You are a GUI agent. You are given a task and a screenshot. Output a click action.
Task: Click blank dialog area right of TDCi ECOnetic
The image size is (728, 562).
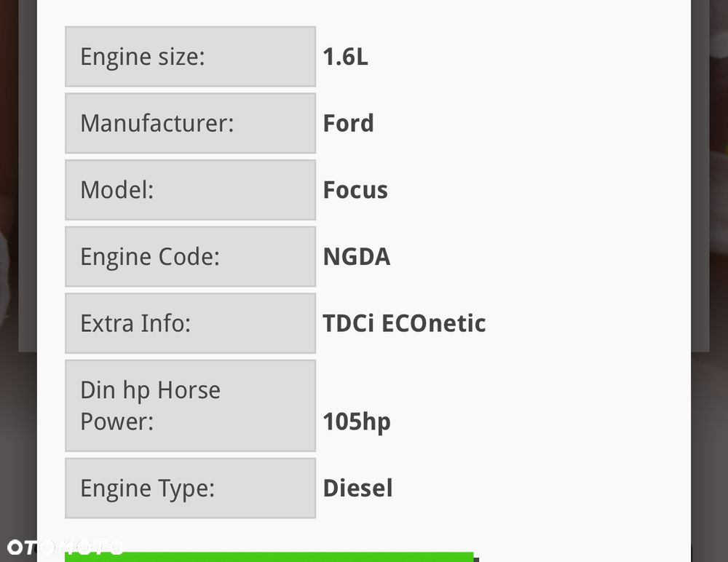point(582,323)
